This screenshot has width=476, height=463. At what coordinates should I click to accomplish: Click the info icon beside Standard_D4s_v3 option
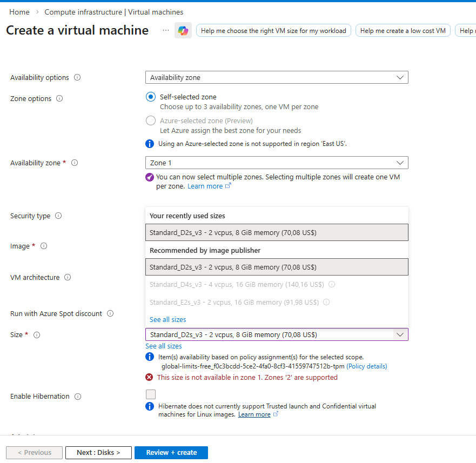coord(332,284)
